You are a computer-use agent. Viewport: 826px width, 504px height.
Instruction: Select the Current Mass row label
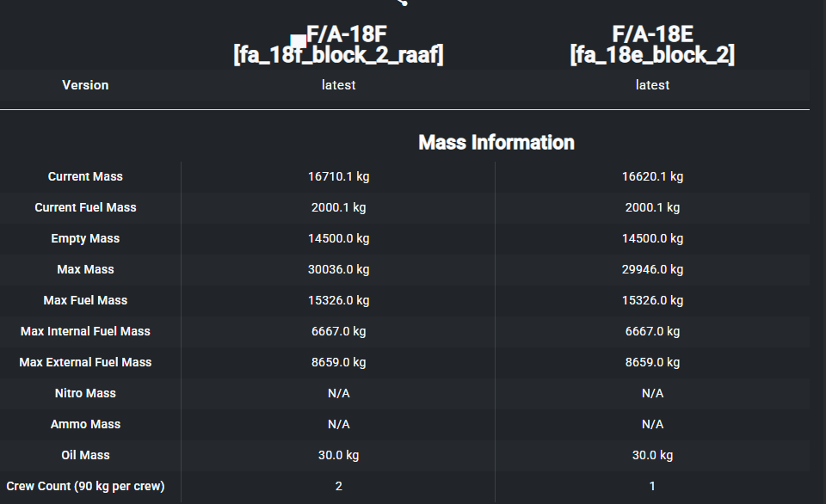tap(85, 176)
